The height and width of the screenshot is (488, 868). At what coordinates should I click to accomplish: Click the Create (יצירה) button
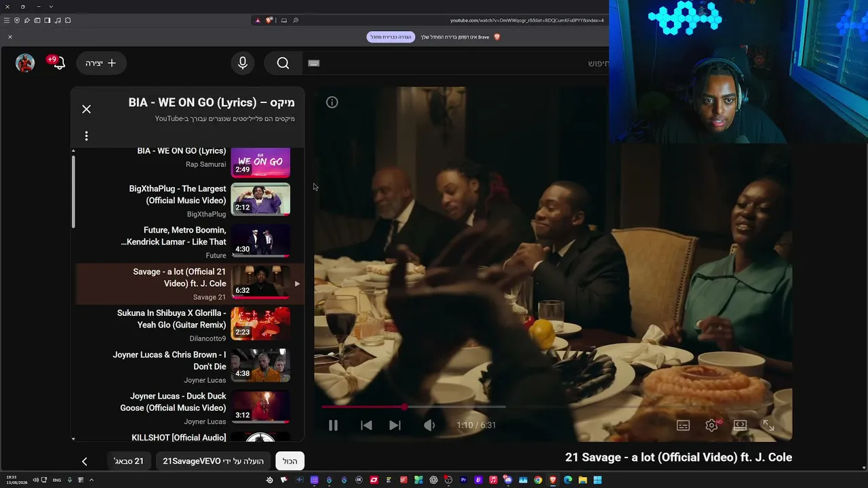point(101,63)
